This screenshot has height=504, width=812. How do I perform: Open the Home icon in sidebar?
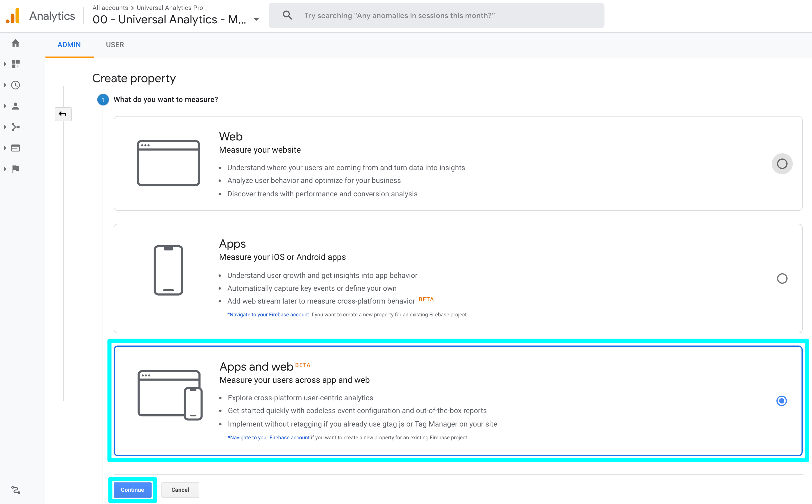point(15,43)
